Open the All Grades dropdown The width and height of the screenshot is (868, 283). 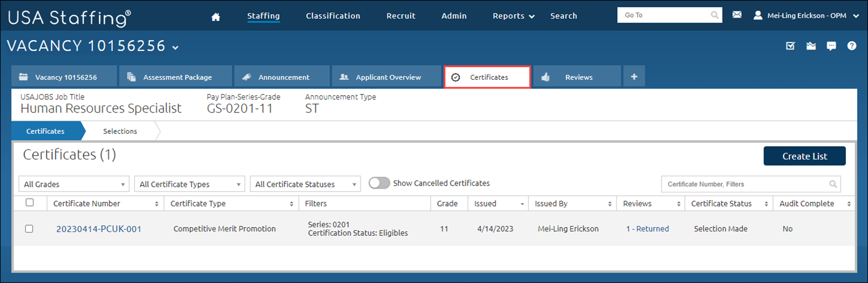point(74,184)
